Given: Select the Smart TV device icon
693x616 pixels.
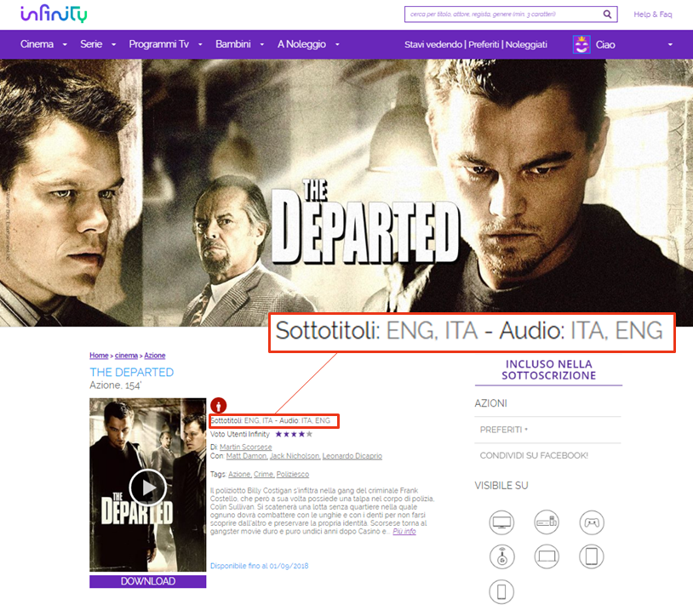Looking at the screenshot, I should tap(501, 522).
